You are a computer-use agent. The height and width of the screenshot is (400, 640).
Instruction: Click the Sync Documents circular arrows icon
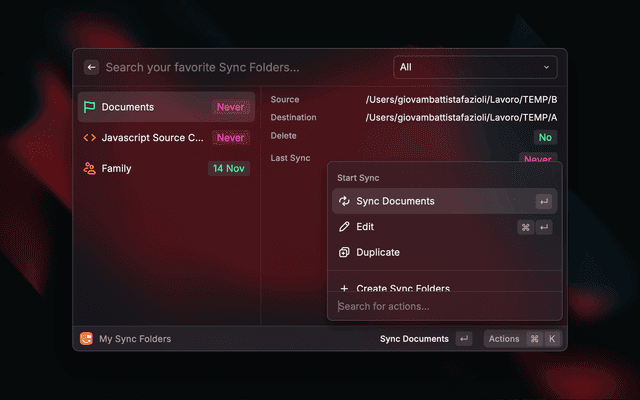[x=344, y=201]
